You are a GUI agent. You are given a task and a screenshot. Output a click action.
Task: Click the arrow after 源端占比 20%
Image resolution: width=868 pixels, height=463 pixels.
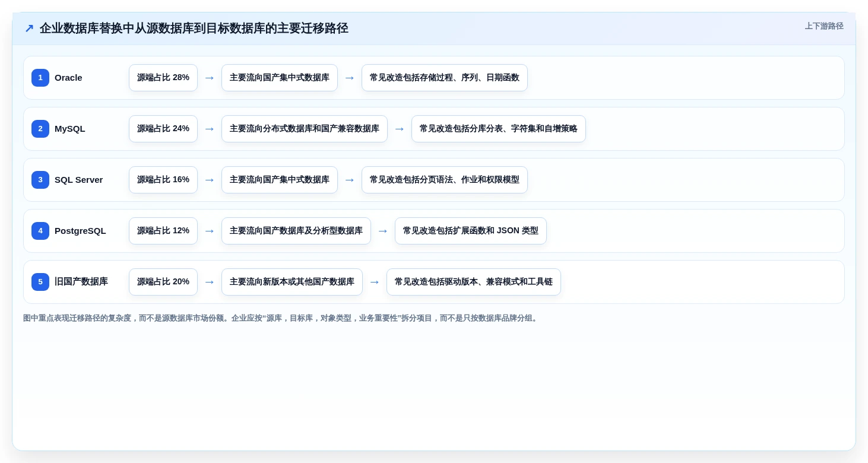(x=210, y=282)
